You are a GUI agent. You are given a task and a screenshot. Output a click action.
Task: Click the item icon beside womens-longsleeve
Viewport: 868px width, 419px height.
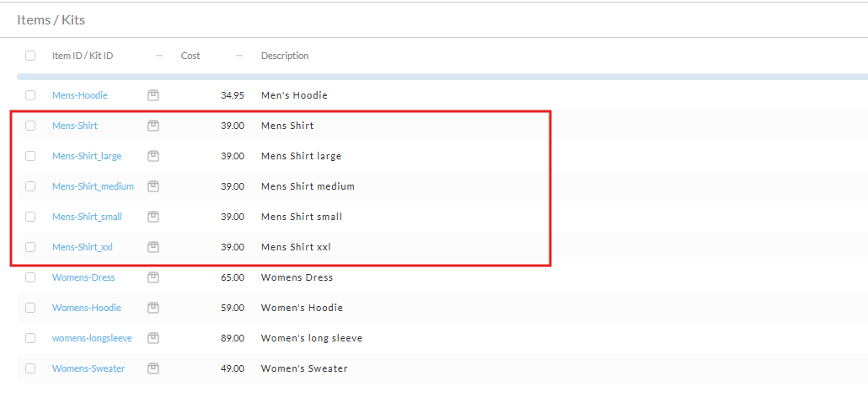(x=153, y=337)
